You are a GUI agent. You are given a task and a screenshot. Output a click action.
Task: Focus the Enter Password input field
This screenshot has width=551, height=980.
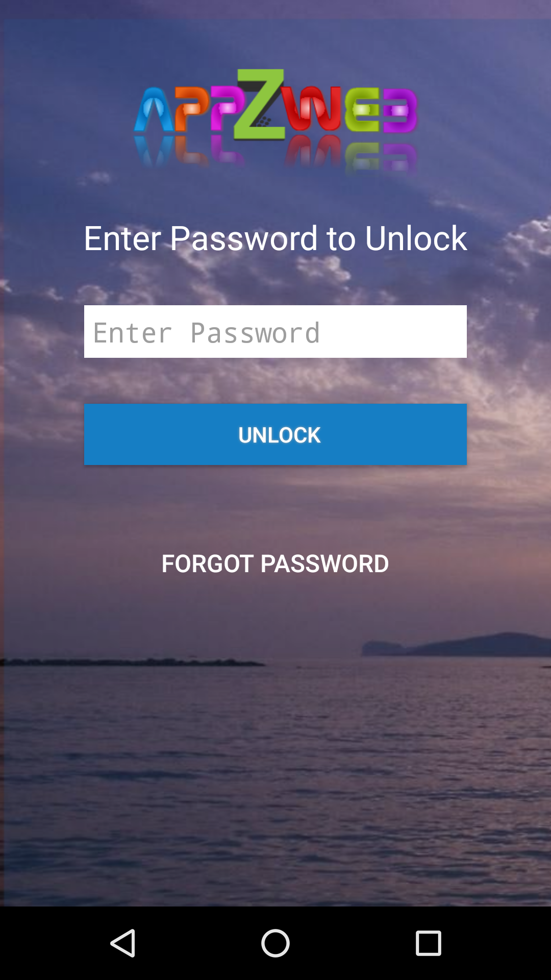click(x=275, y=331)
